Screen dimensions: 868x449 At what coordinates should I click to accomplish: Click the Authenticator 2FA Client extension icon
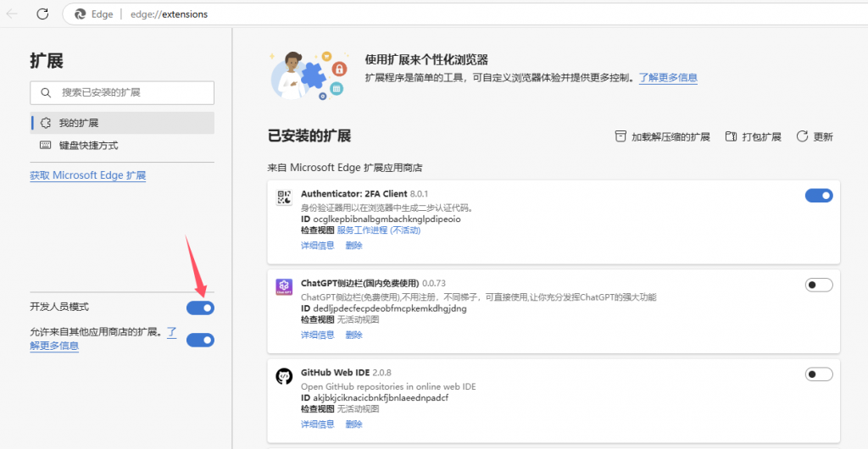pos(284,197)
